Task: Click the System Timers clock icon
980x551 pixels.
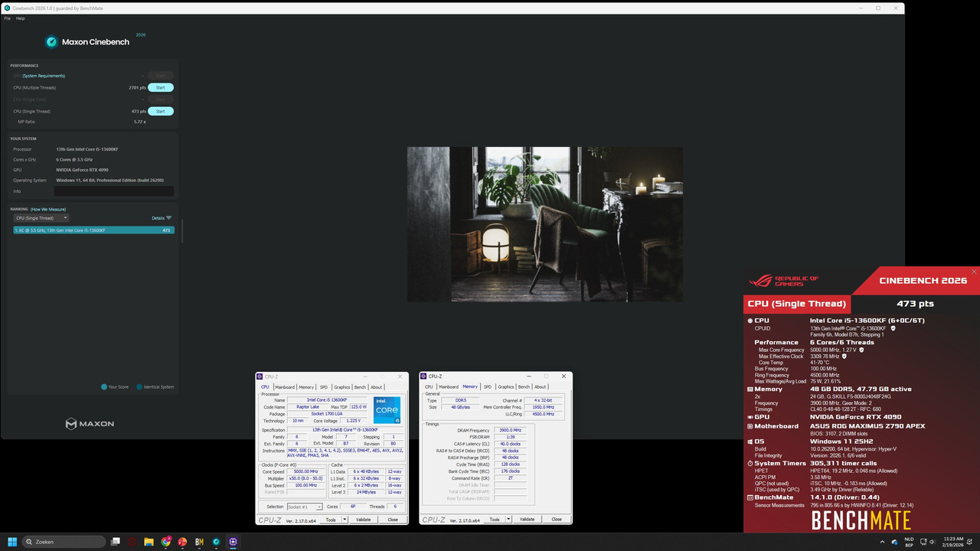Action: pos(750,463)
